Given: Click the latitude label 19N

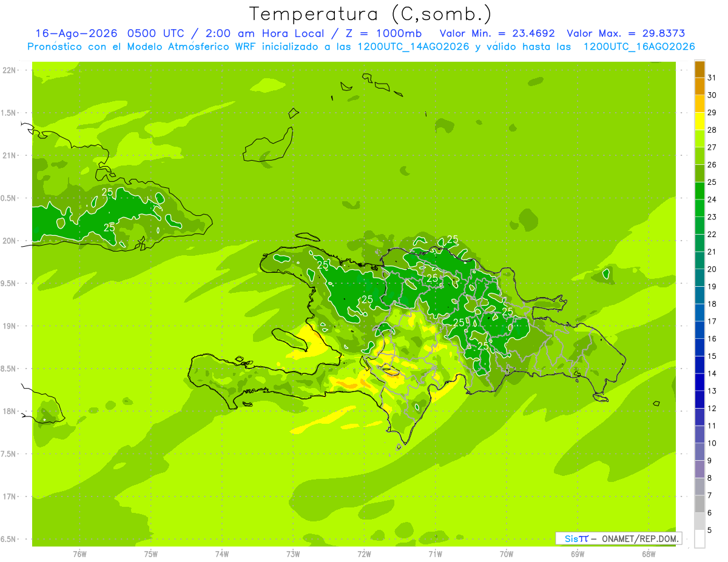Looking at the screenshot, I should (x=10, y=326).
